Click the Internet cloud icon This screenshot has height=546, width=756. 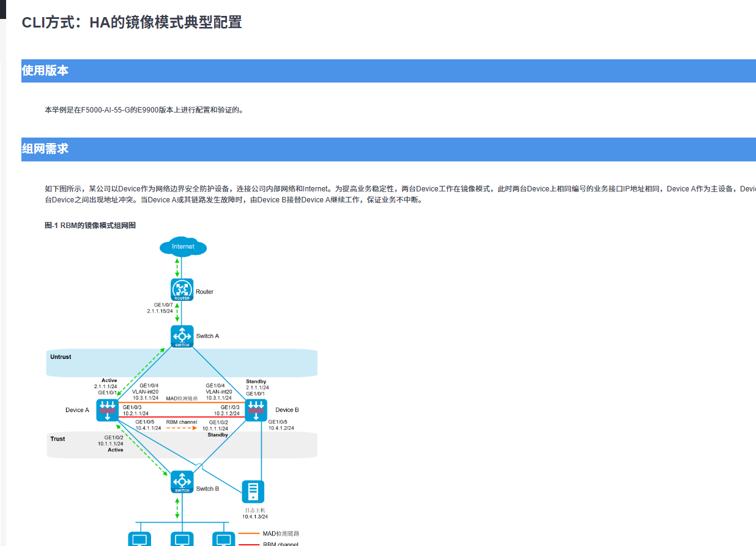click(x=182, y=246)
